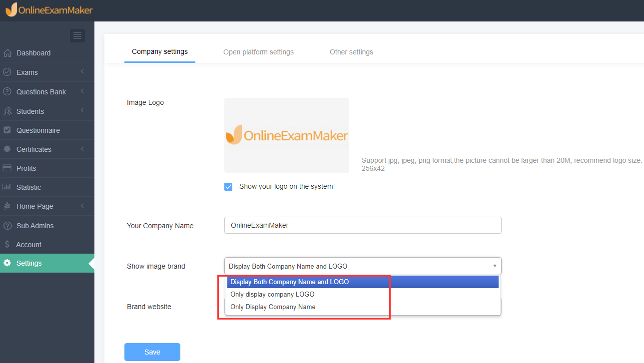The height and width of the screenshot is (363, 644).
Task: Click the Your Company Name input field
Action: 363,225
